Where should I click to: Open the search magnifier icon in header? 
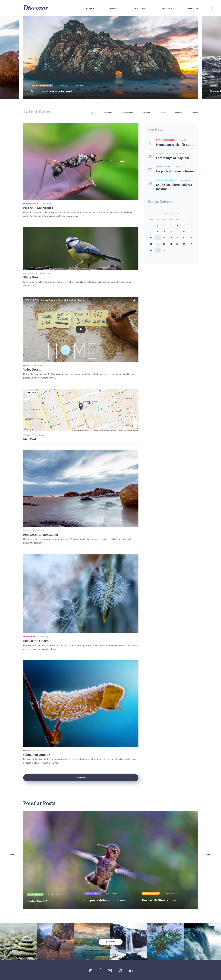click(212, 8)
